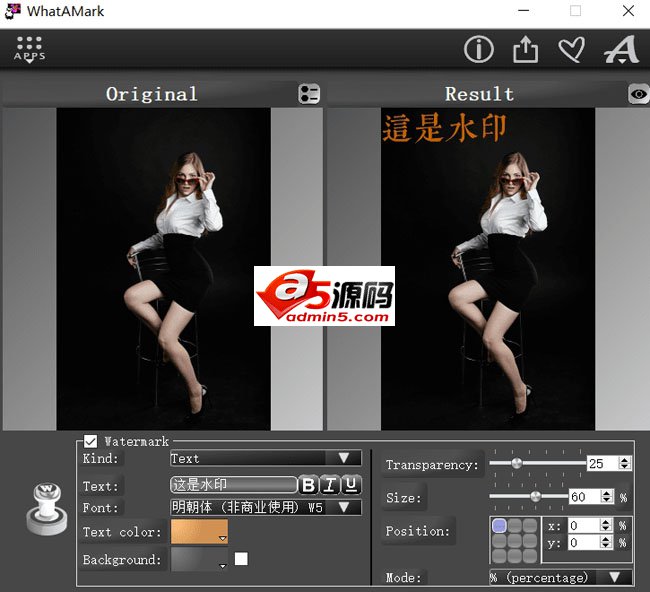
Task: Select the top-right position grid cell
Action: point(530,526)
